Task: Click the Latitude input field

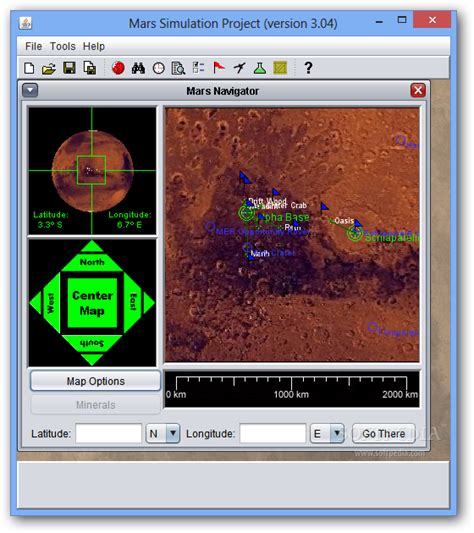Action: coord(108,433)
